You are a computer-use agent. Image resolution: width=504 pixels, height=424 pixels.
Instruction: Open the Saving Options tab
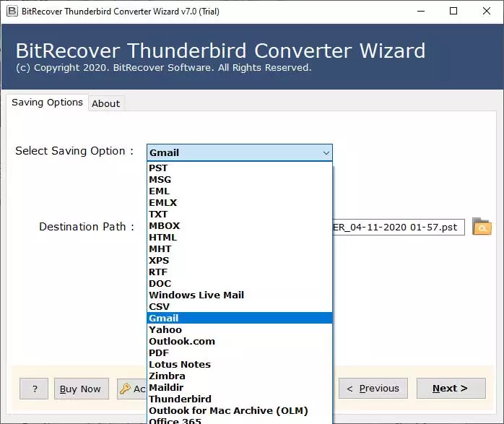(x=47, y=103)
